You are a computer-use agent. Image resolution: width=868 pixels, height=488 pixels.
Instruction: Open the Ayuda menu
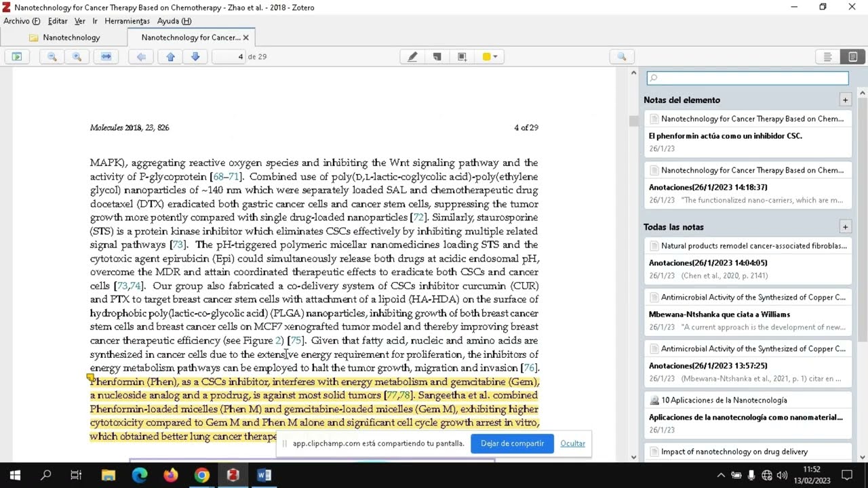[x=174, y=21]
